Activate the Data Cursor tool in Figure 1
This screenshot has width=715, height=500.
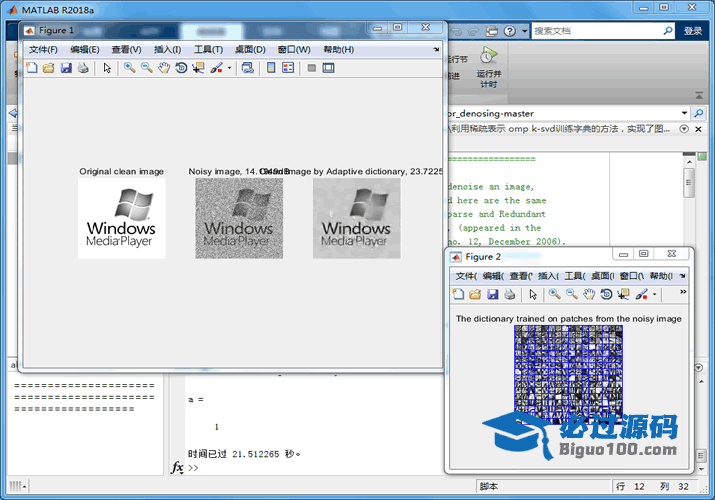click(x=197, y=68)
